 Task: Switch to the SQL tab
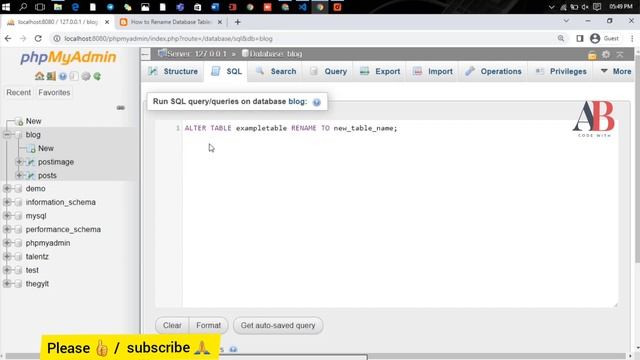(226, 71)
